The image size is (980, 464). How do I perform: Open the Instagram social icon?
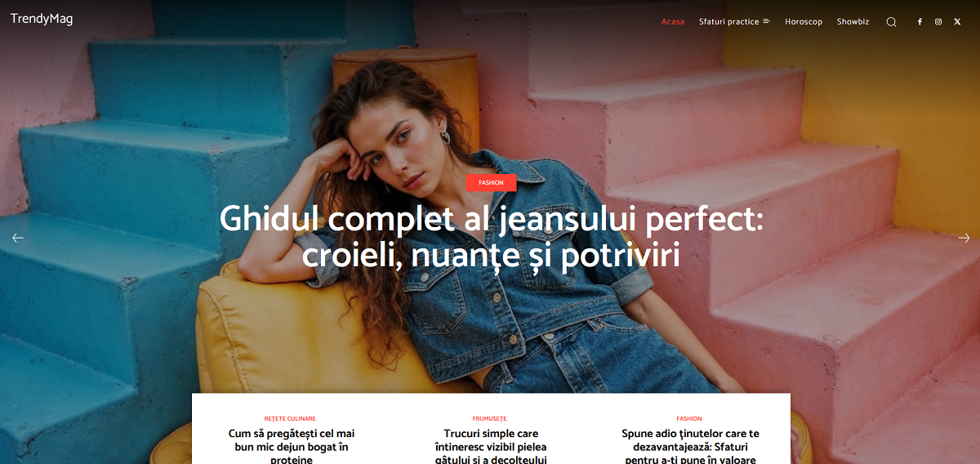(x=938, y=22)
